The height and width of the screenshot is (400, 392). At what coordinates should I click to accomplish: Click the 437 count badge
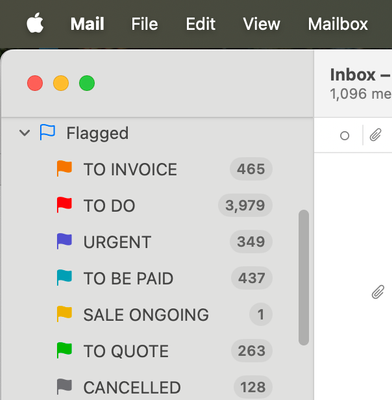click(x=252, y=278)
